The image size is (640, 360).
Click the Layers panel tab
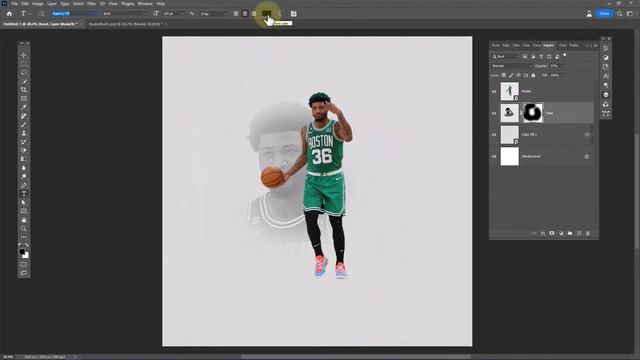549,45
